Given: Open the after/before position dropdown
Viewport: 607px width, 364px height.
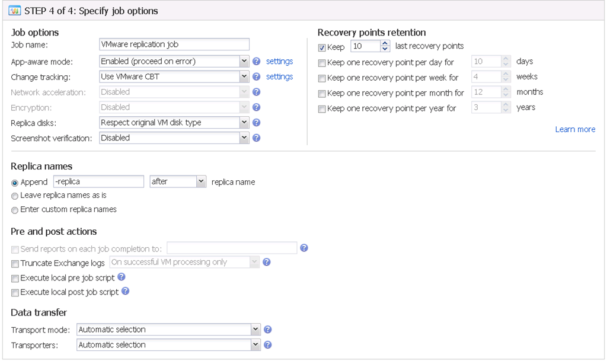Looking at the screenshot, I should click(x=201, y=181).
